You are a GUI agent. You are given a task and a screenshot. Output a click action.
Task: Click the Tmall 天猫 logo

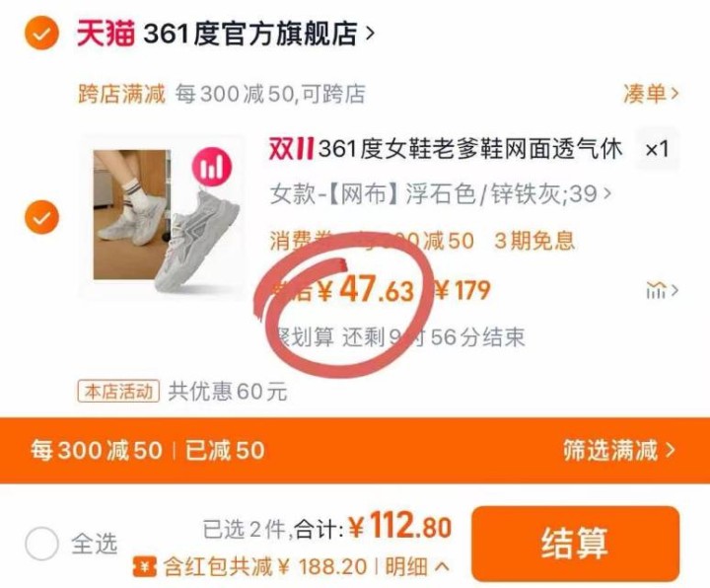point(106,34)
